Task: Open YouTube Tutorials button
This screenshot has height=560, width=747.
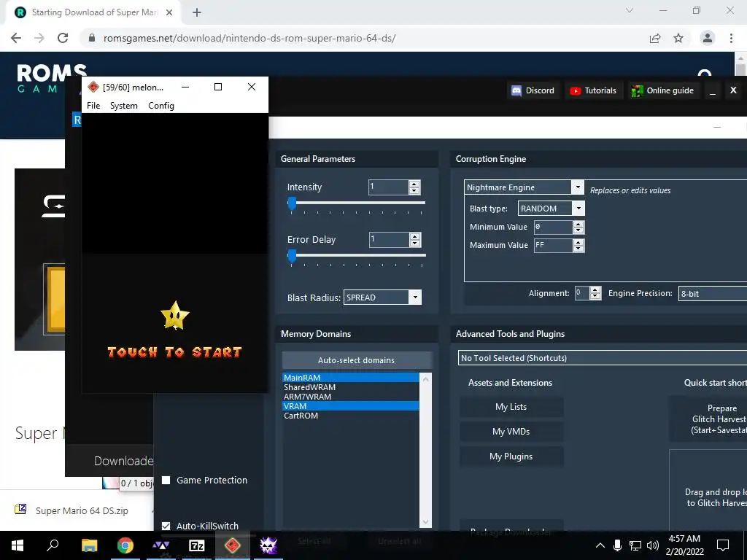Action: pos(594,90)
